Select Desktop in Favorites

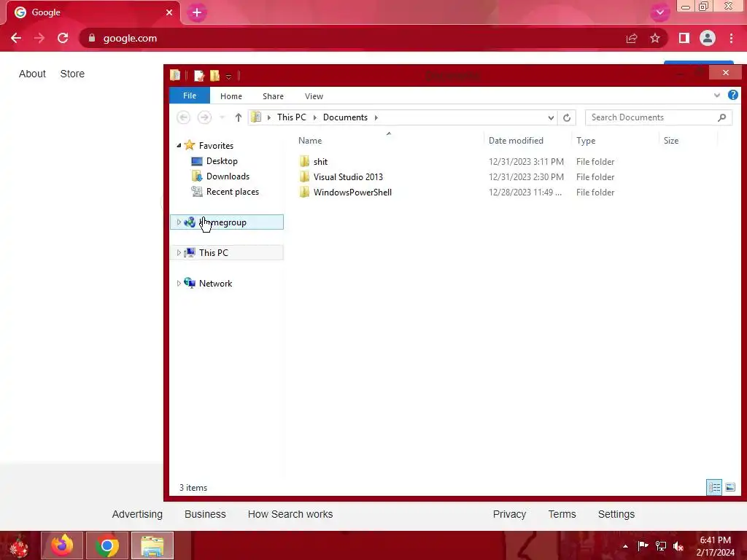tap(222, 161)
